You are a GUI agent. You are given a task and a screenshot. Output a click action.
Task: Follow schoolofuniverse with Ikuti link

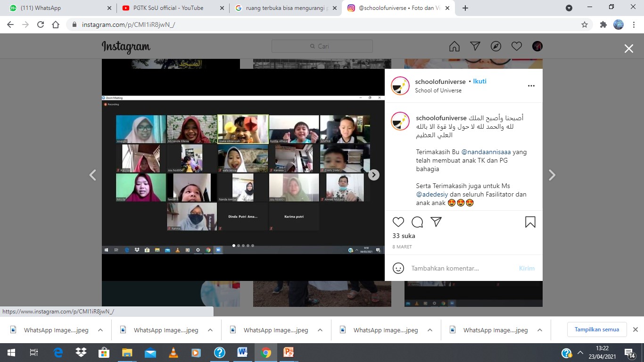pos(479,82)
